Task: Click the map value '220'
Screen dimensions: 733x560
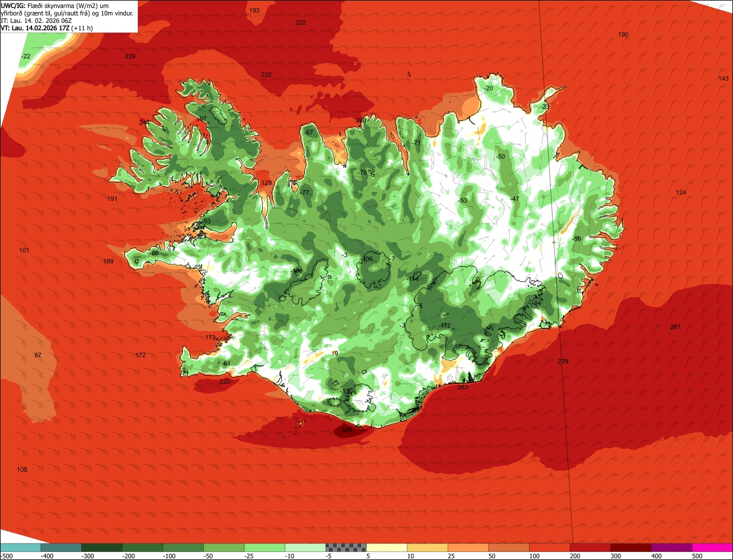Action: click(224, 381)
